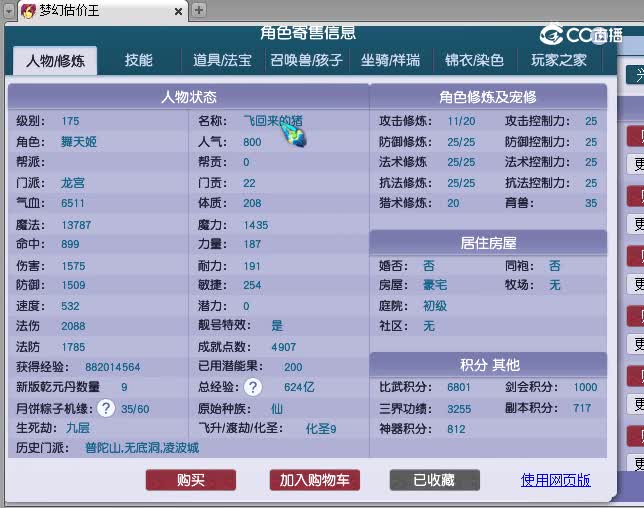Click the 猎术修炼 value 20
The image size is (644, 508).
[453, 203]
